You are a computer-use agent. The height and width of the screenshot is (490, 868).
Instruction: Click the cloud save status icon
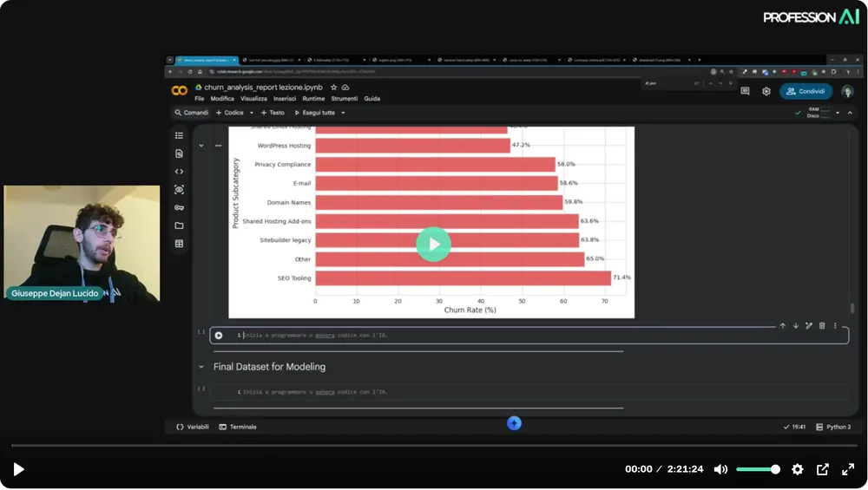click(345, 88)
